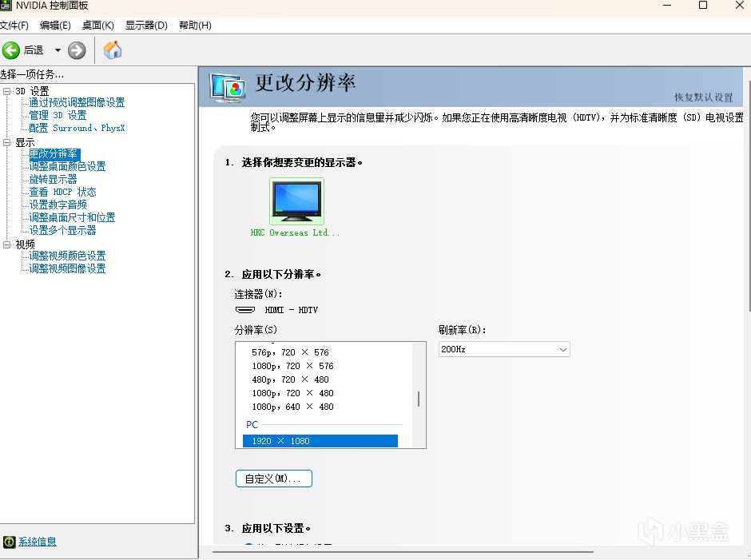Image resolution: width=751 pixels, height=560 pixels.
Task: Open 调整视频图像设置 in the tree
Action: (67, 268)
